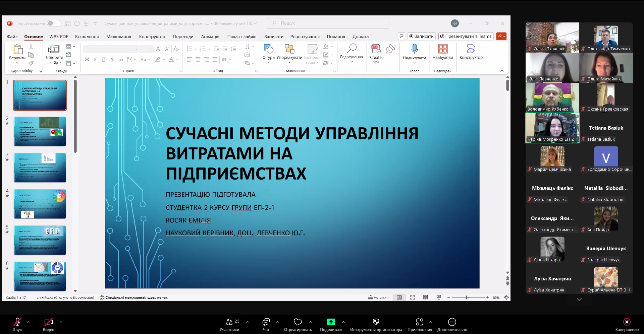Click the Record (Записати) button
644x334 pixels.
pyautogui.click(x=421, y=36)
